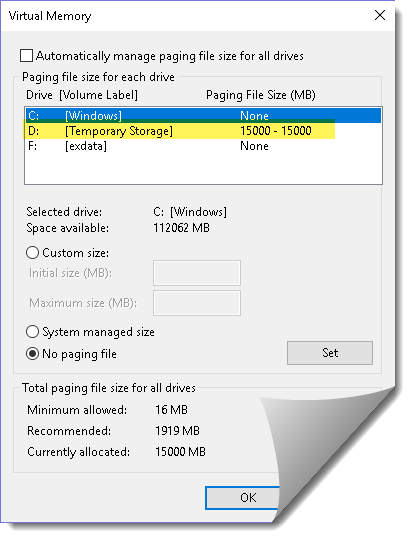Select the No paging file radio button

tap(32, 353)
